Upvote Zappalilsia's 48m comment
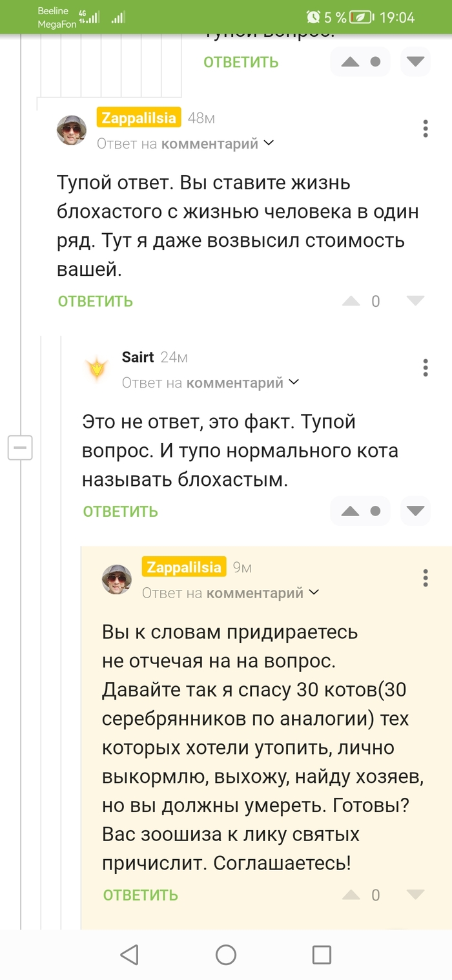The width and height of the screenshot is (452, 980). click(x=351, y=301)
